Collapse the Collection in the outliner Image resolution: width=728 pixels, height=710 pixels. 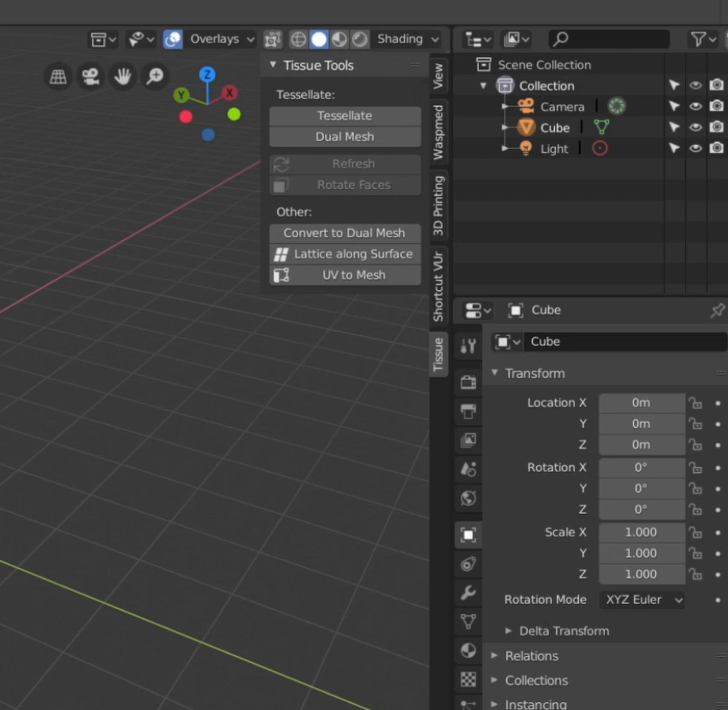point(484,86)
